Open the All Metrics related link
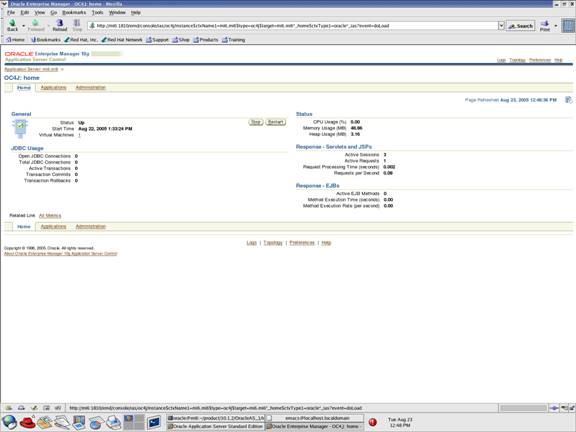 coord(50,216)
